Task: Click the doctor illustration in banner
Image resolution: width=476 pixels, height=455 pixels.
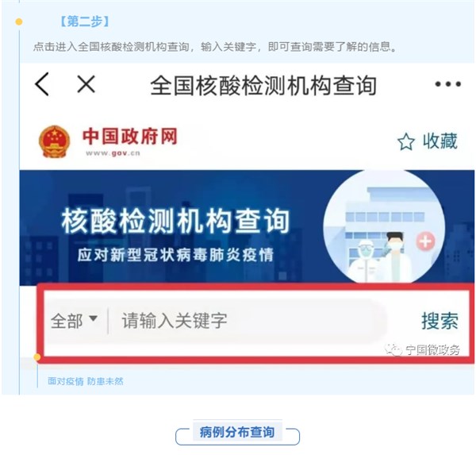Action: coord(394,256)
